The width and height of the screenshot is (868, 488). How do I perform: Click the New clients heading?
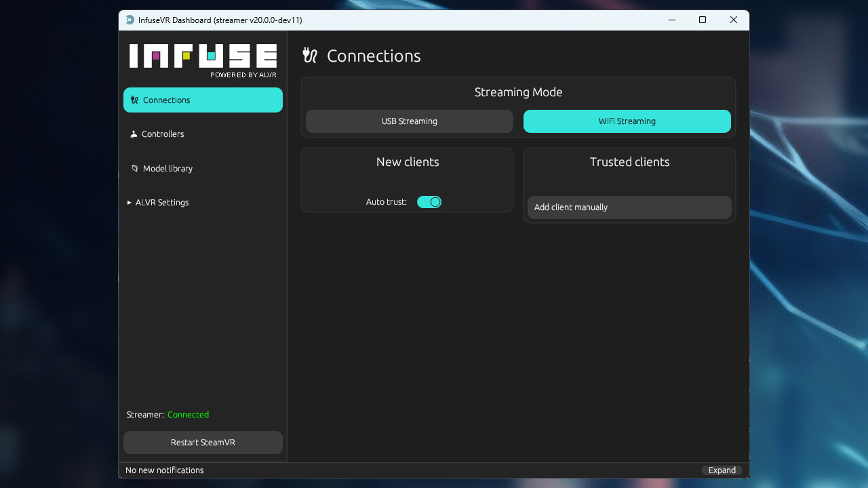[x=408, y=162]
